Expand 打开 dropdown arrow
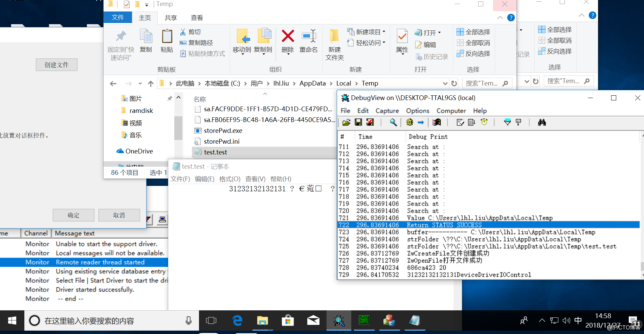 pos(440,33)
